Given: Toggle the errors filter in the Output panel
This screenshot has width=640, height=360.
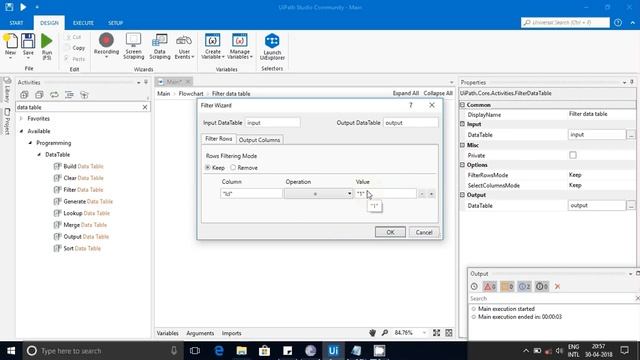Looking at the screenshot, I should pos(489,287).
